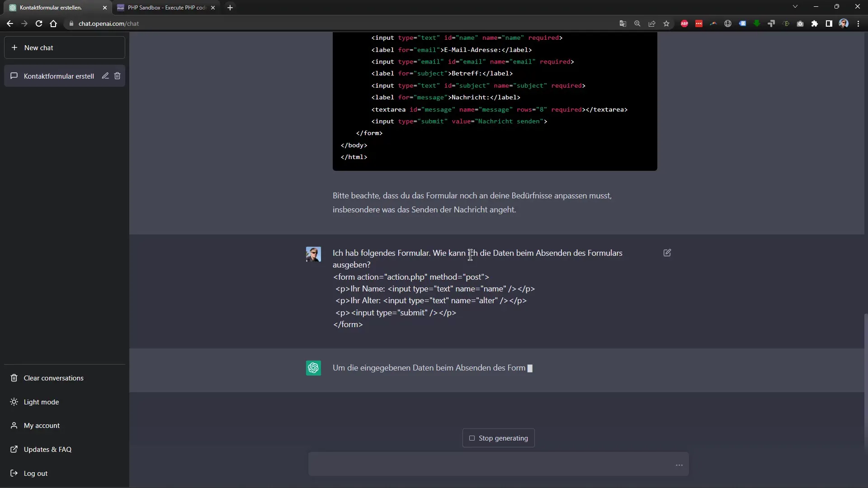868x488 pixels.
Task: Click the browser back navigation arrow
Action: (10, 23)
